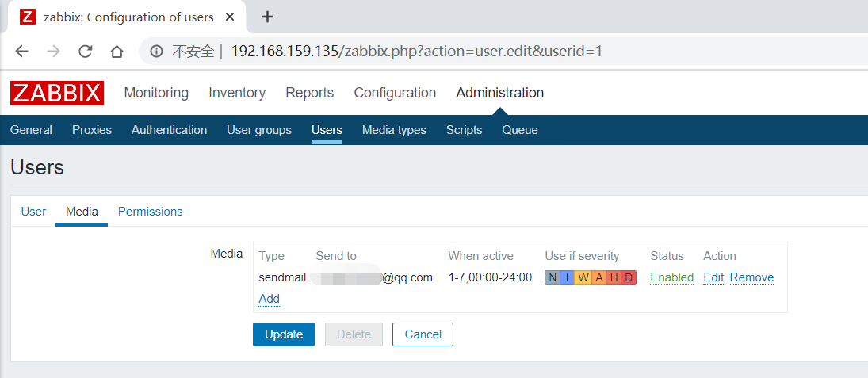Click the Users page heading
The width and height of the screenshot is (868, 378).
click(37, 167)
